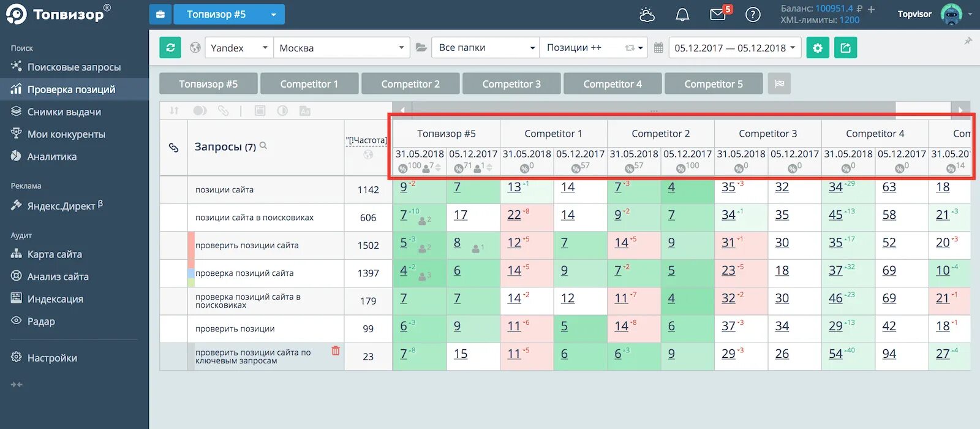Search queries with the magnifier next to Запросы
Viewport: 980px width, 429px height.
[263, 146]
